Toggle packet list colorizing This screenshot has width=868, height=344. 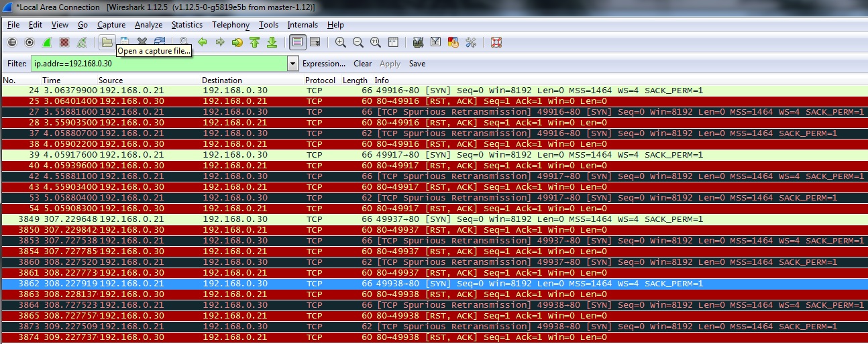tap(297, 42)
